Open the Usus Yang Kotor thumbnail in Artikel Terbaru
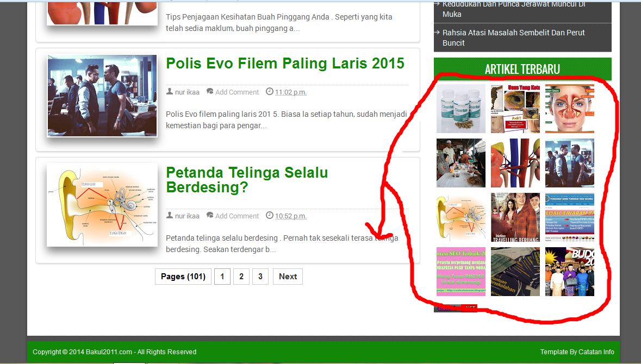This screenshot has width=641, height=364. click(x=515, y=109)
